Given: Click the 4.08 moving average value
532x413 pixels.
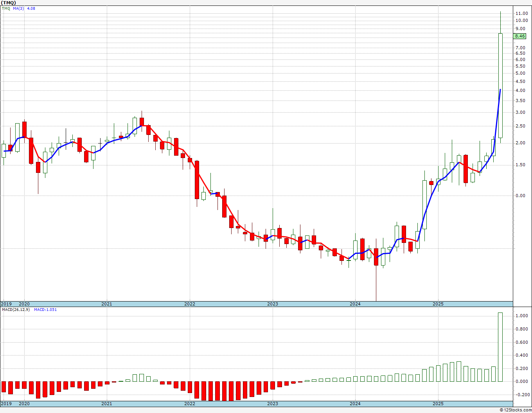Looking at the screenshot, I should point(31,8).
